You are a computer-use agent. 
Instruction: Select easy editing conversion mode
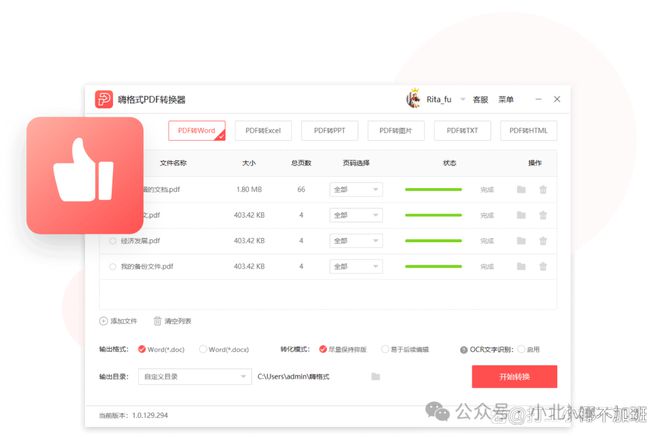point(385,349)
